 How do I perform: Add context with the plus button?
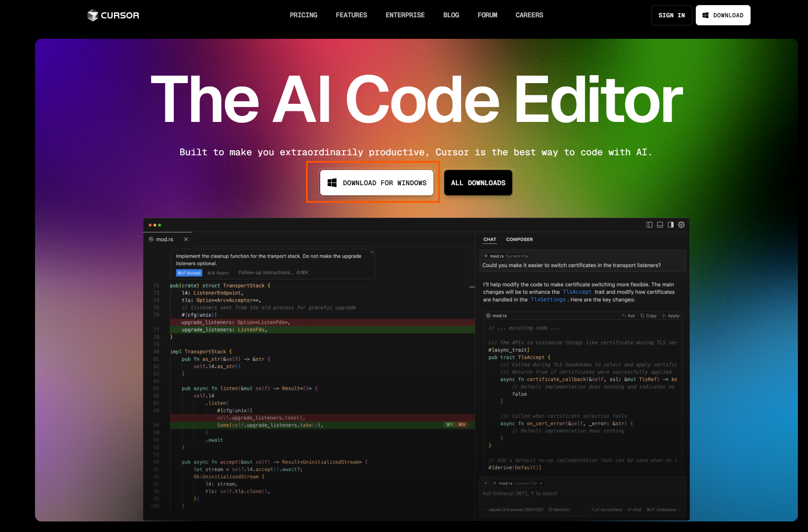pyautogui.click(x=486, y=483)
